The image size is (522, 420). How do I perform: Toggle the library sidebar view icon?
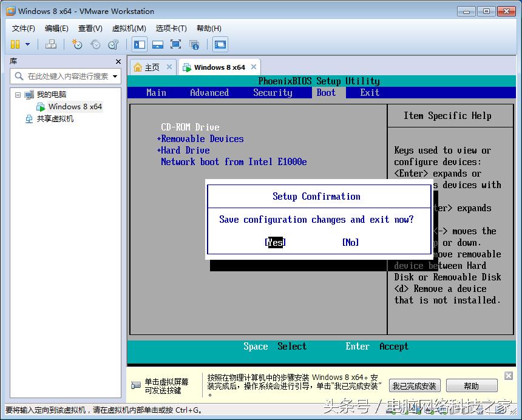[x=140, y=44]
